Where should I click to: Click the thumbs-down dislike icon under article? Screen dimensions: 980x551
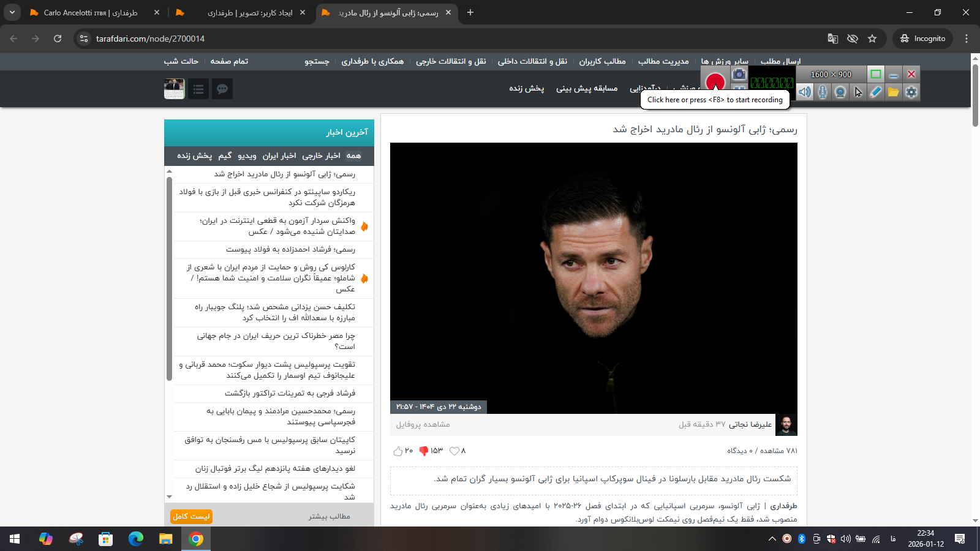423,451
